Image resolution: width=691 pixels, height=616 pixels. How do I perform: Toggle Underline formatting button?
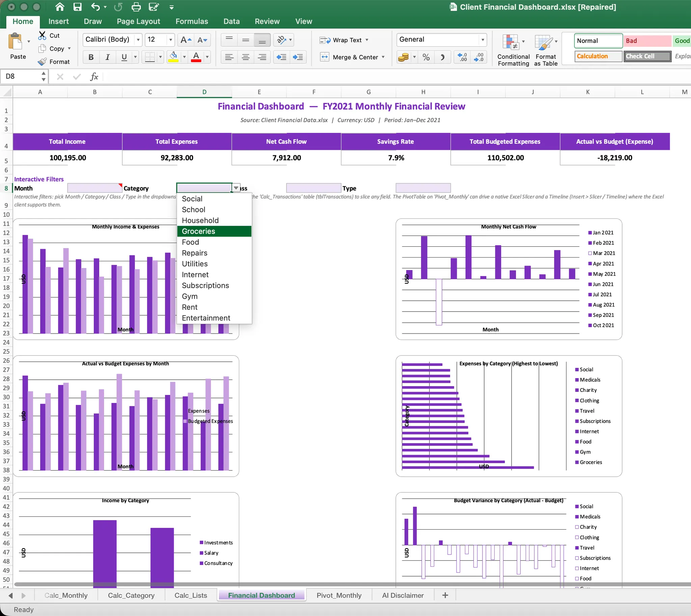tap(124, 57)
